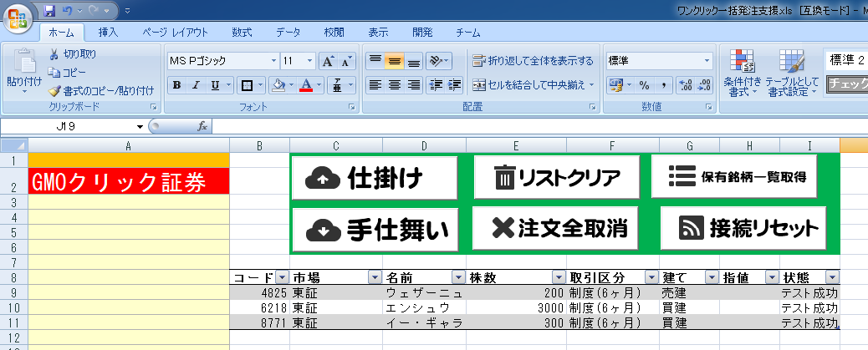868x350 pixels.
Task: Toggle top vertical alignment
Action: tap(375, 61)
